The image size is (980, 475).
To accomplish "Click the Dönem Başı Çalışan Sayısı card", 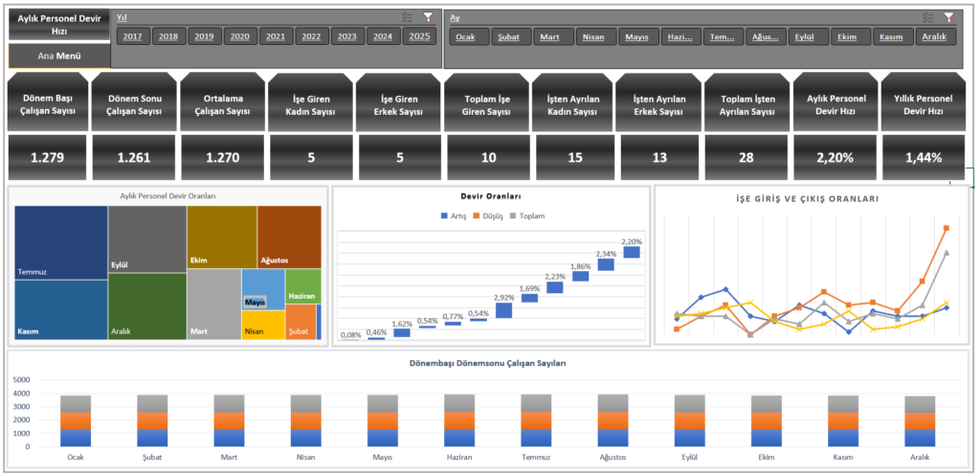I will point(50,102).
